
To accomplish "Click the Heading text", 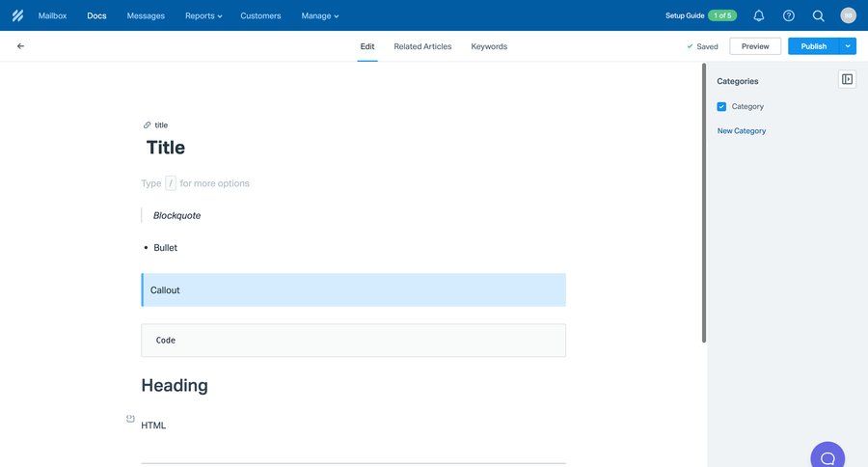I will 175,385.
